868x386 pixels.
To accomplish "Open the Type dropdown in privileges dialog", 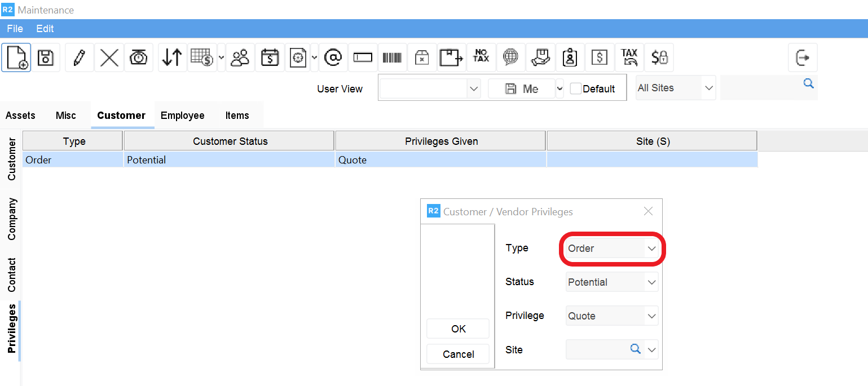I will [651, 249].
